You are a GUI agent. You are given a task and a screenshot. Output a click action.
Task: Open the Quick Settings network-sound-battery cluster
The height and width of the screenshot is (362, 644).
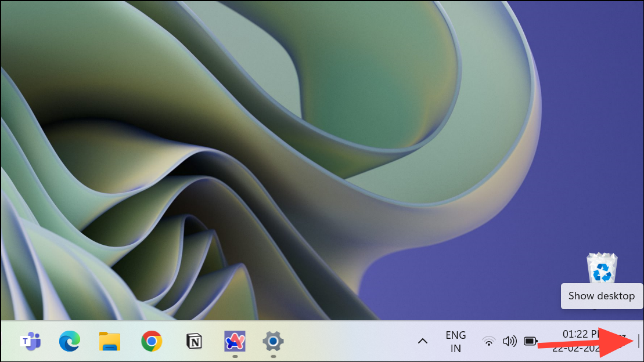tap(509, 342)
